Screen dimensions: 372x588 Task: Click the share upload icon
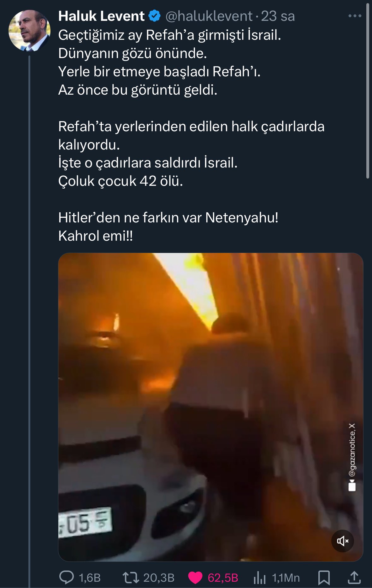(x=354, y=577)
